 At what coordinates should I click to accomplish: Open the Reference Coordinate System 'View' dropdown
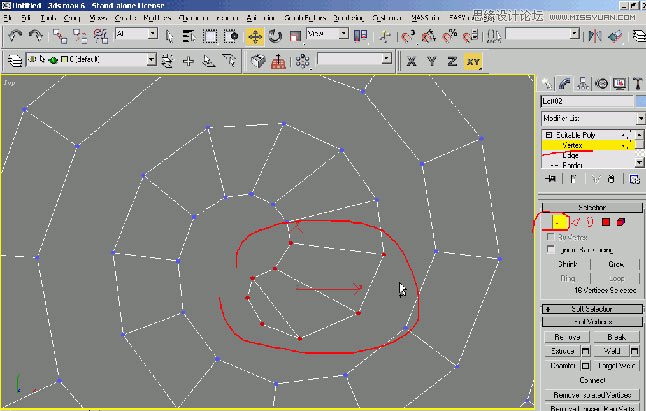(327, 33)
